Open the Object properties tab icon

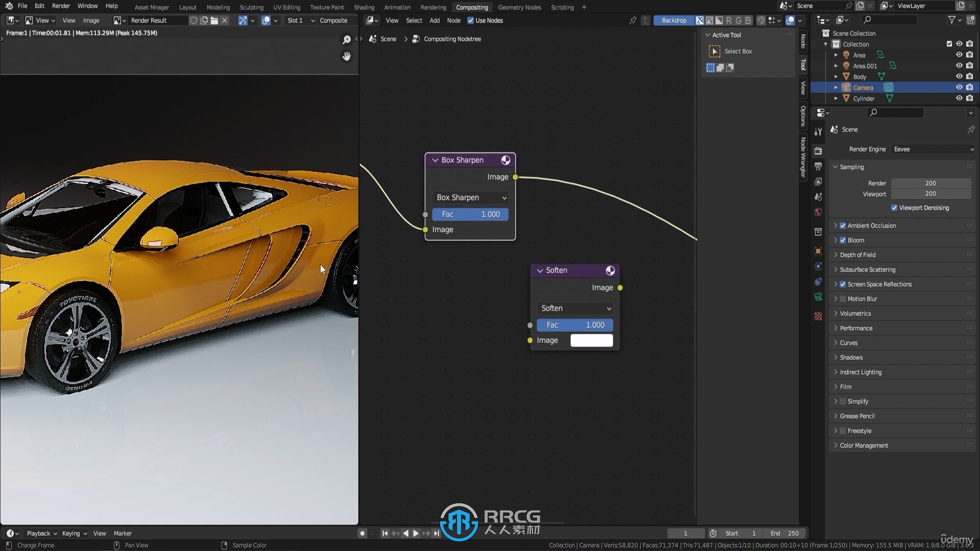(x=818, y=251)
